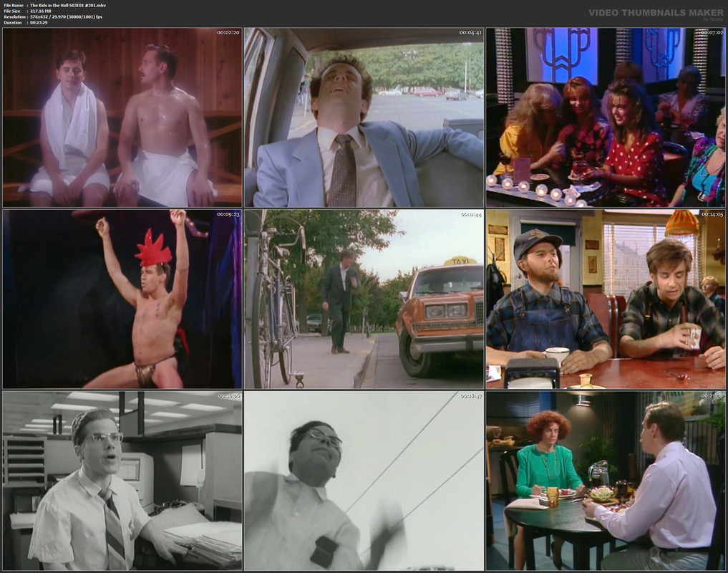Click the 00:02:20 timestamp

click(x=228, y=32)
